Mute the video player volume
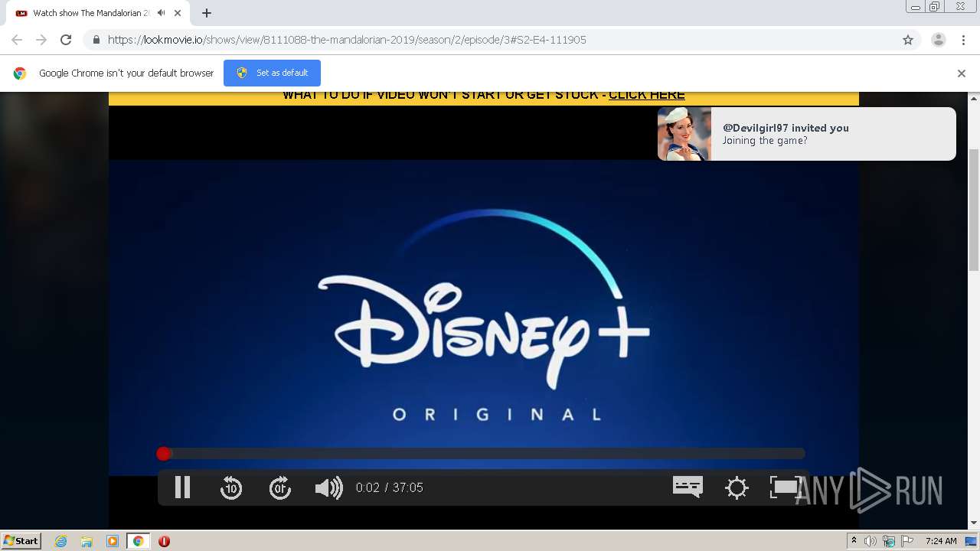The image size is (980, 551). click(x=329, y=487)
